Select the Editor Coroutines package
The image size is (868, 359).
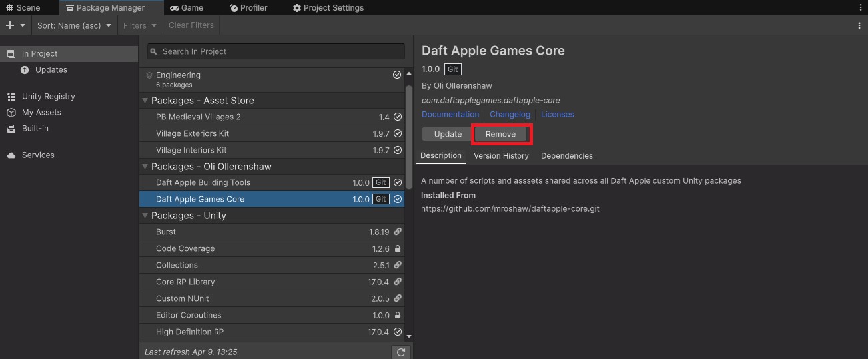coord(272,315)
